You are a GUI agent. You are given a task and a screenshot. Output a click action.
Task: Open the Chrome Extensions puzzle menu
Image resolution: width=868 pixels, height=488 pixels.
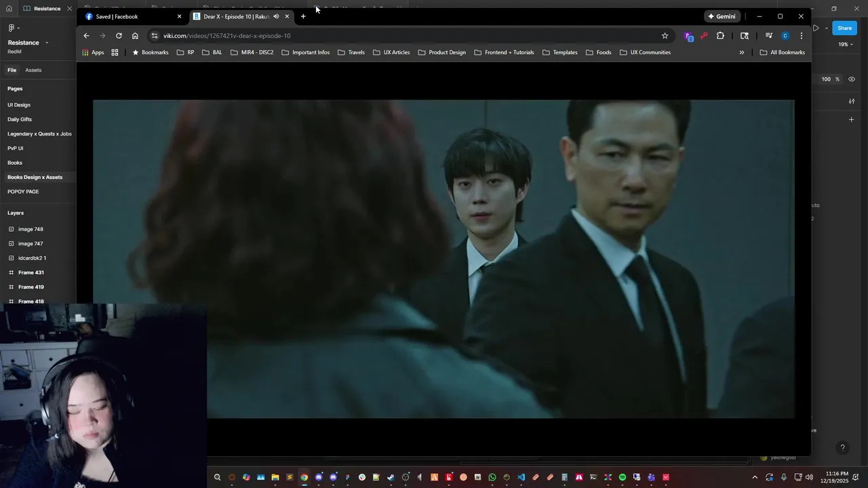pyautogui.click(x=720, y=36)
